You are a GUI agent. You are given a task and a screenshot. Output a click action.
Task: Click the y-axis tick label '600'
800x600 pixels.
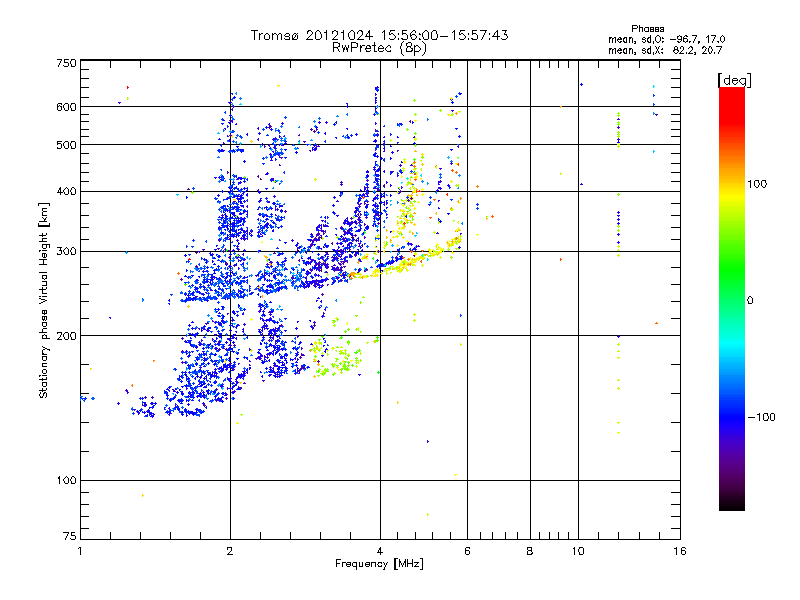tap(67, 107)
